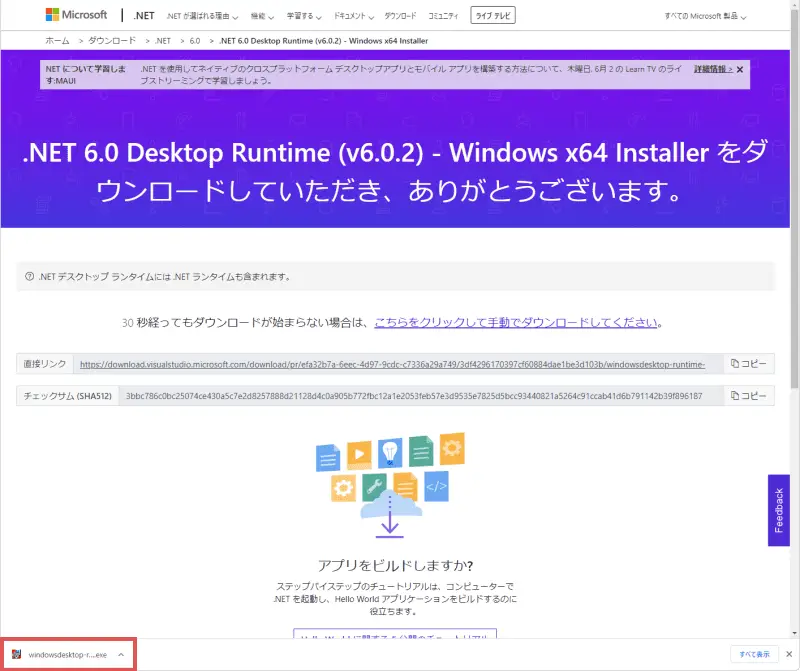Open the 詳細情報 link in the banner
This screenshot has width=800, height=671.
pos(713,69)
